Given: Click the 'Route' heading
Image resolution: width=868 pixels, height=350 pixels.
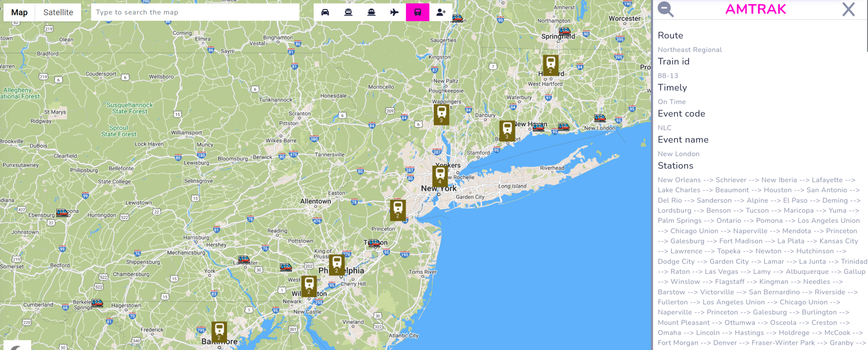Looking at the screenshot, I should tap(670, 35).
